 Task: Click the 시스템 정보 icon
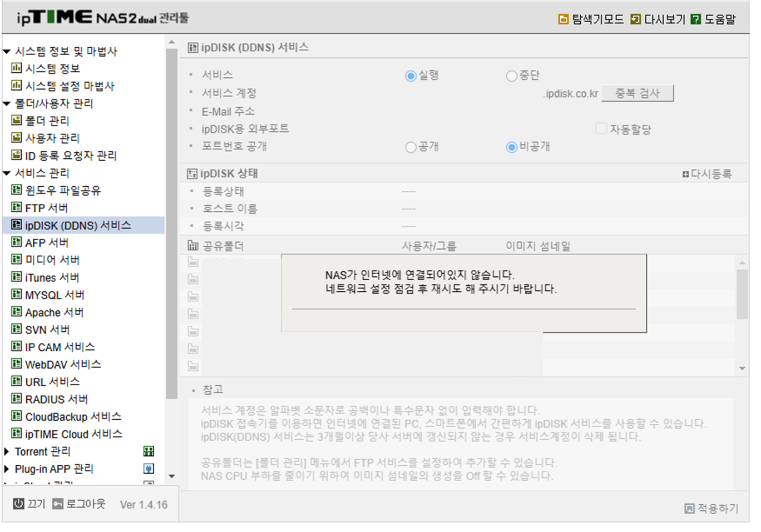(17, 68)
